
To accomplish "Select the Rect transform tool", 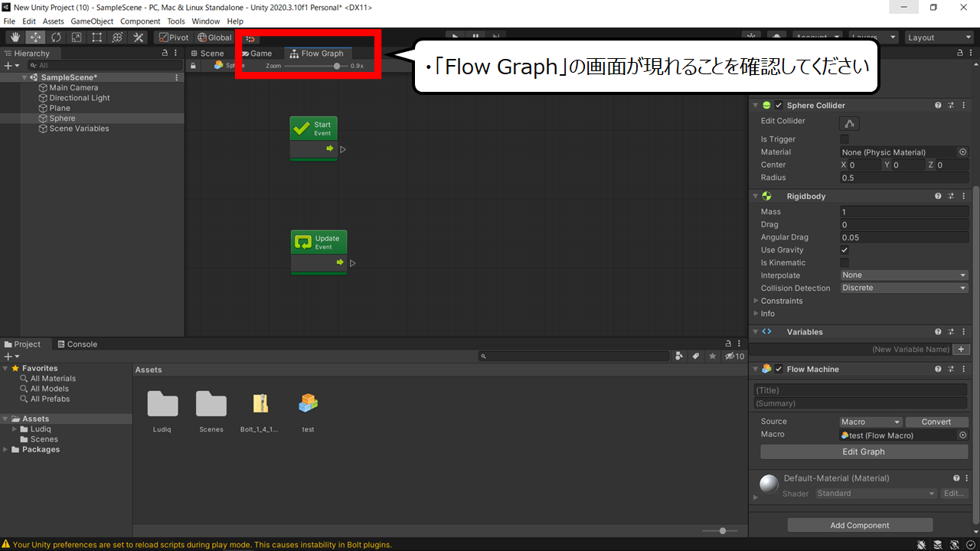I will (x=97, y=37).
